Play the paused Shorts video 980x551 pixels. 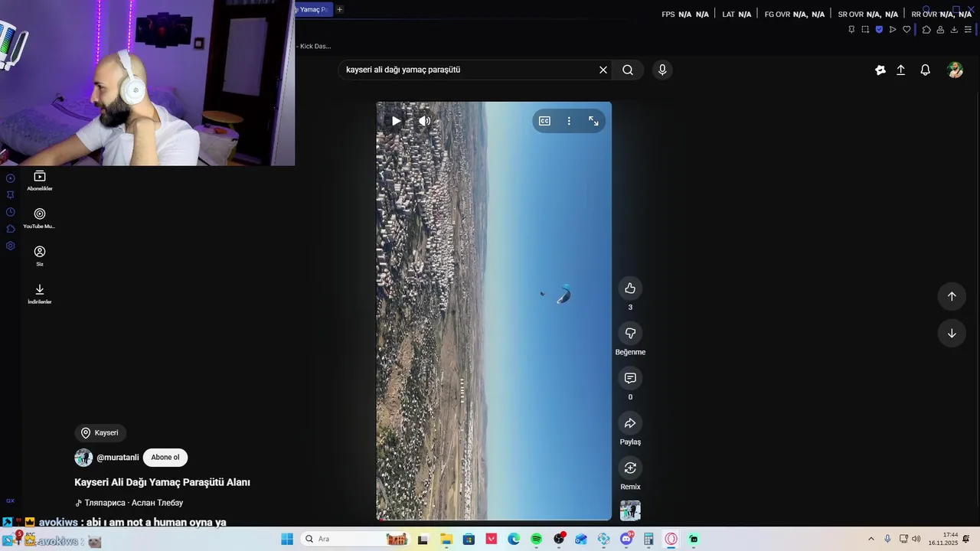(396, 121)
